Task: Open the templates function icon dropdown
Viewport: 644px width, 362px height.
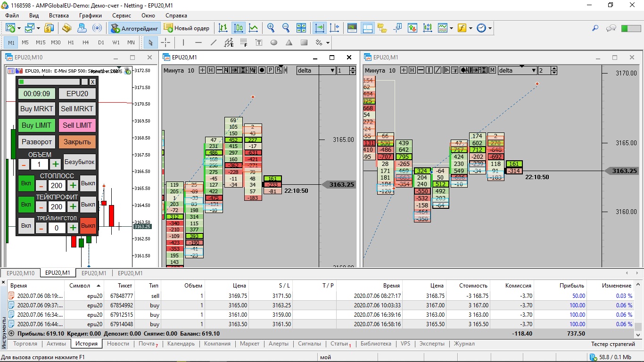Action: [464, 28]
